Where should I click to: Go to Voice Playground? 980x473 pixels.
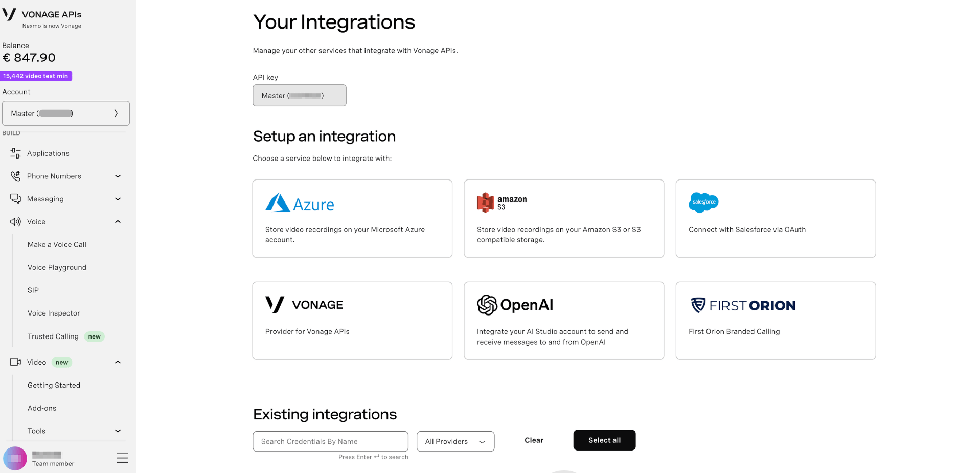(x=57, y=267)
